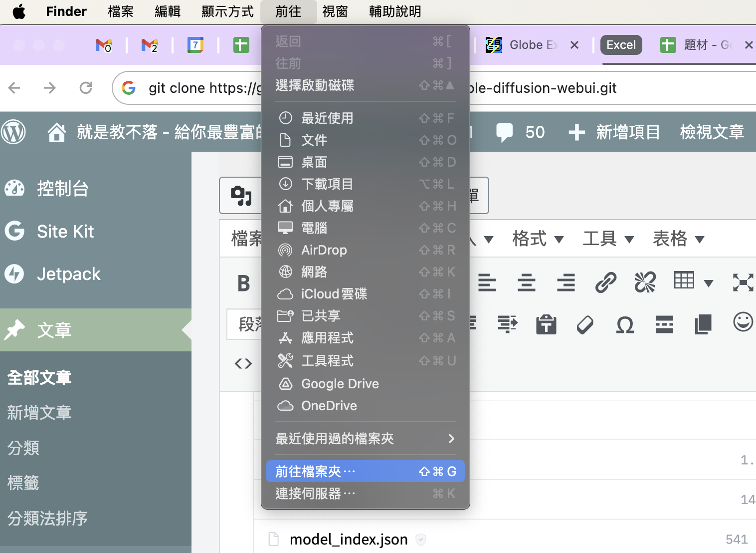This screenshot has height=553, width=756.
Task: Click the eraser clear formatting icon
Action: coord(585,325)
